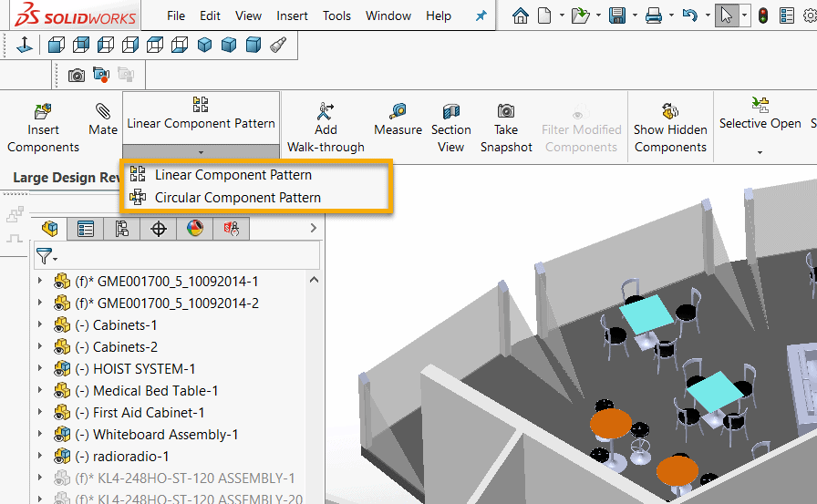Save with the floppy disk icon

[x=617, y=15]
